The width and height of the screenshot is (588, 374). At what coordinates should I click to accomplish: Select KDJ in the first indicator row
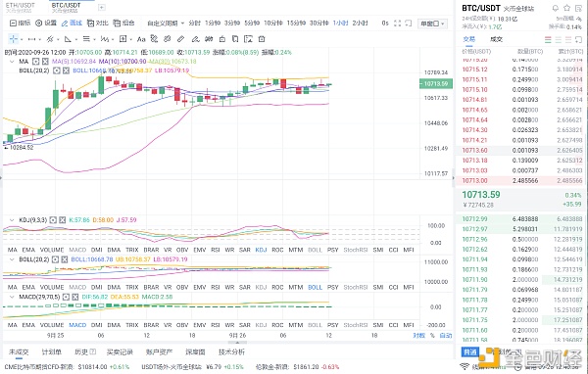pyautogui.click(x=261, y=250)
